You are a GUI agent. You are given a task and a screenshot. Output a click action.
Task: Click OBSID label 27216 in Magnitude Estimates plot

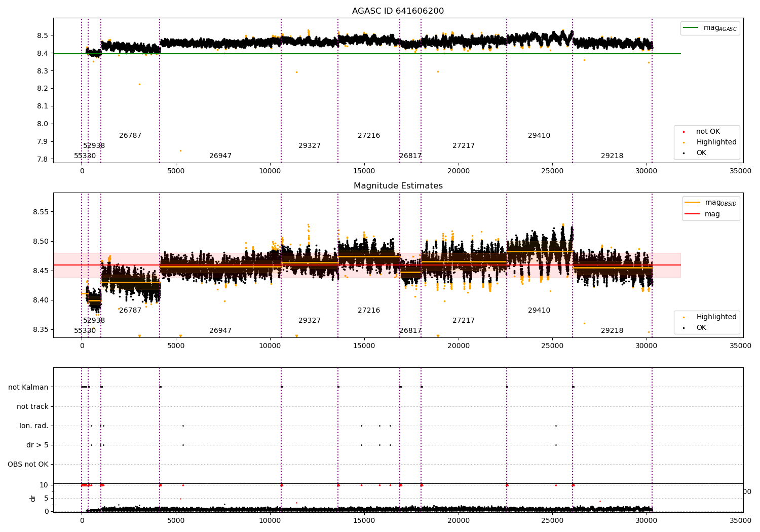369,311
